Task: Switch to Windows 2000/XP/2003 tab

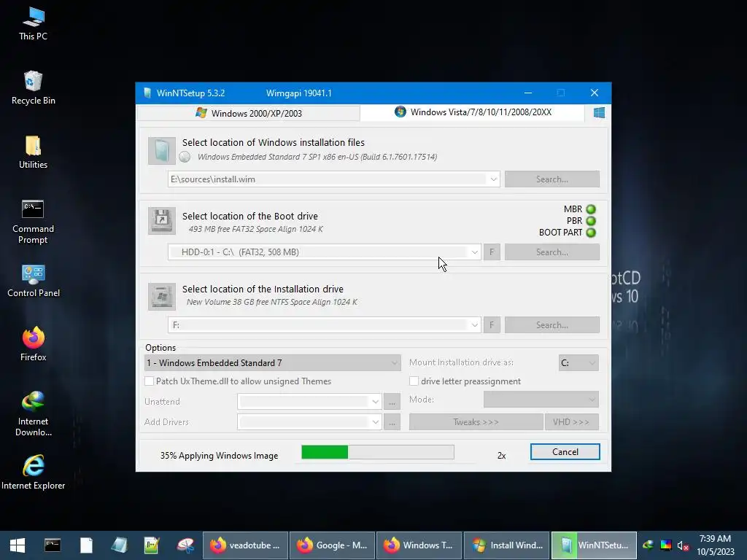Action: pos(249,113)
